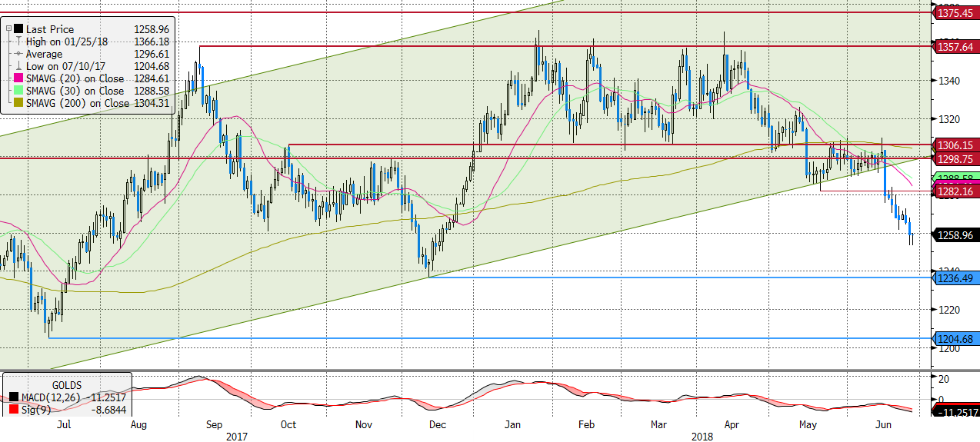This screenshot has width=980, height=442.
Task: Click the -11.2517 tag on MACD axis
Action: (956, 413)
